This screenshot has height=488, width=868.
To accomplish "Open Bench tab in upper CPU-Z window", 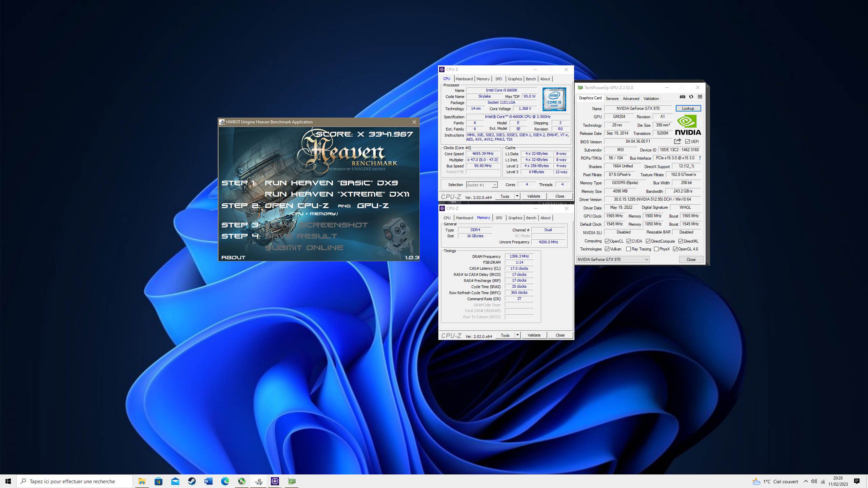I will point(531,79).
